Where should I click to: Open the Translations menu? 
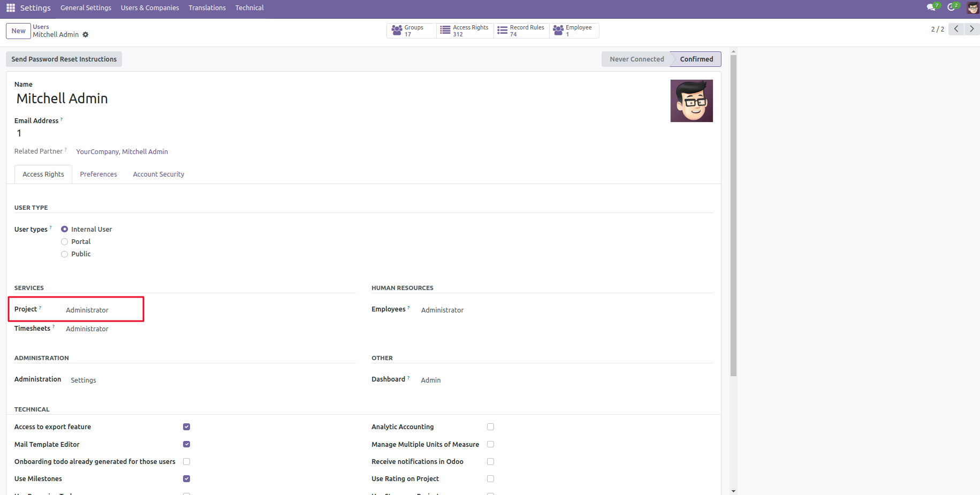[207, 8]
